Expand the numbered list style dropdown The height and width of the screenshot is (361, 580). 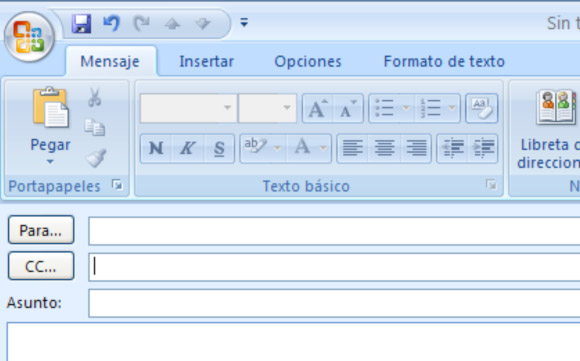pyautogui.click(x=452, y=108)
